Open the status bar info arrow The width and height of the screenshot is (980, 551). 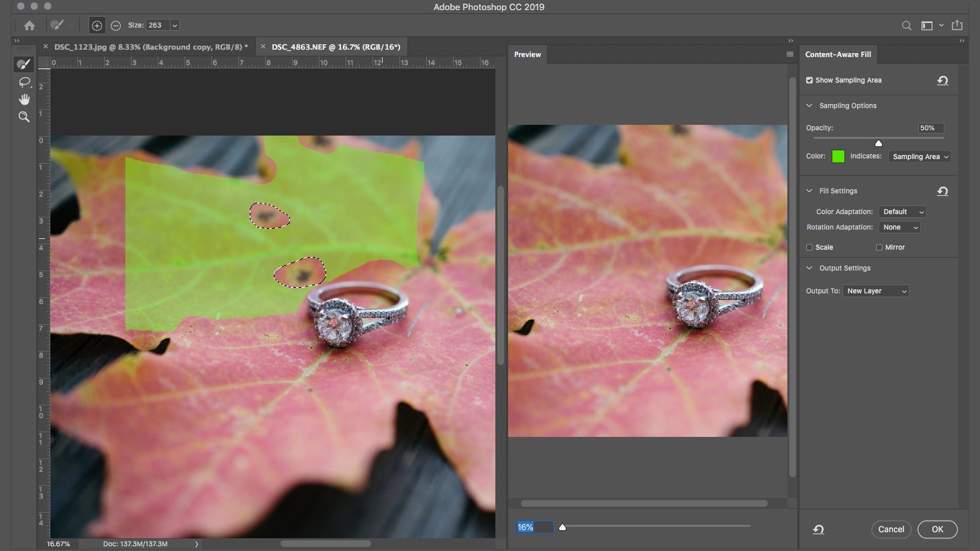point(197,544)
